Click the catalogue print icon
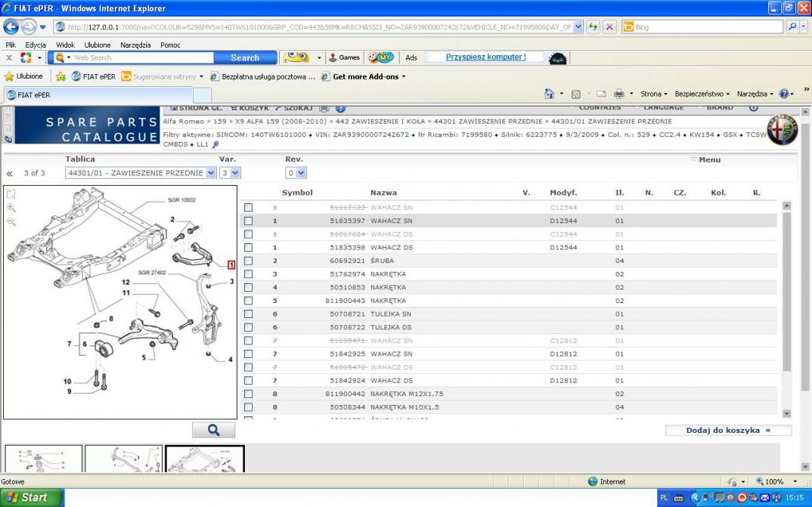Image resolution: width=812 pixels, height=507 pixels. click(x=324, y=109)
